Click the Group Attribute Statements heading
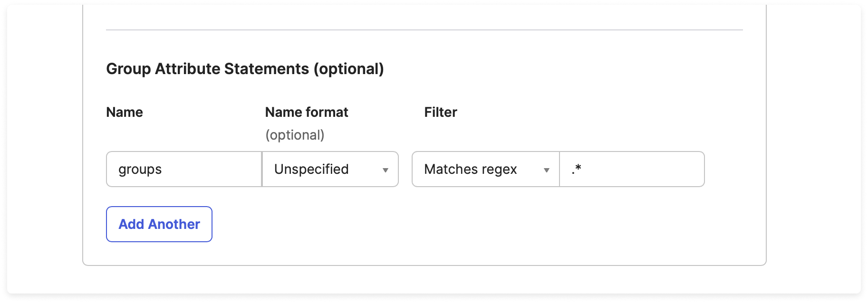 [245, 68]
